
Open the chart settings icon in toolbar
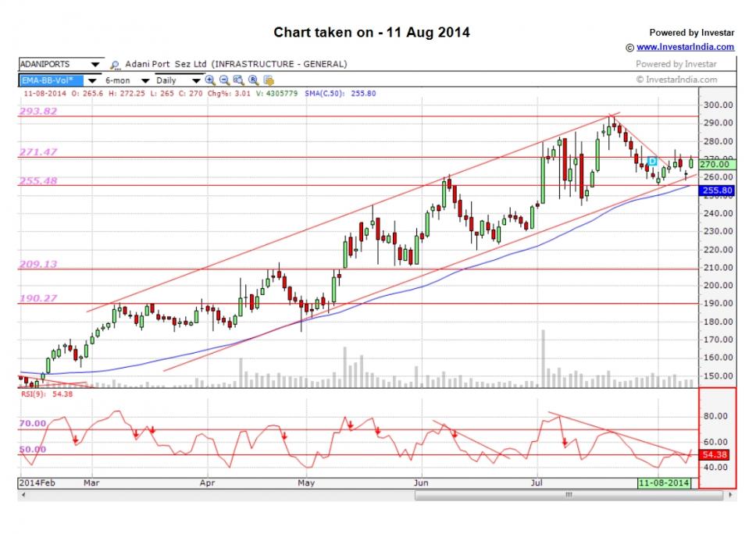[269, 80]
